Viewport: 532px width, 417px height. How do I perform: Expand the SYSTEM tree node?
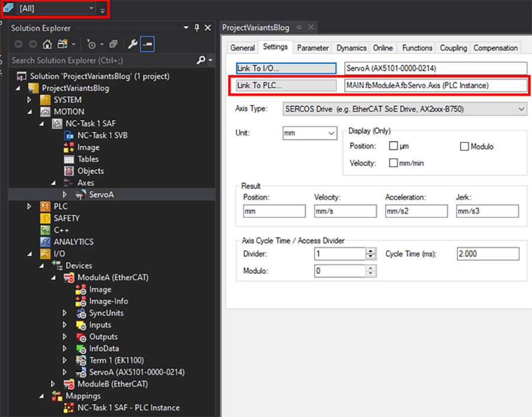[29, 100]
